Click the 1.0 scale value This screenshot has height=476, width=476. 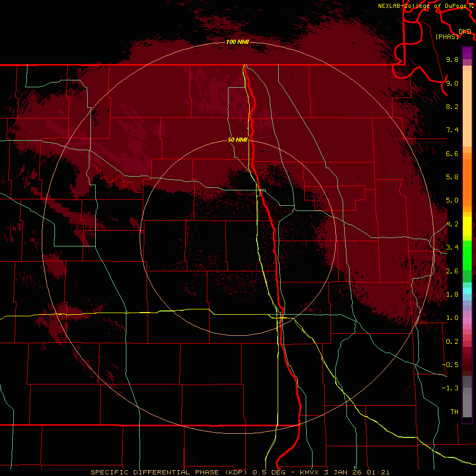click(452, 318)
